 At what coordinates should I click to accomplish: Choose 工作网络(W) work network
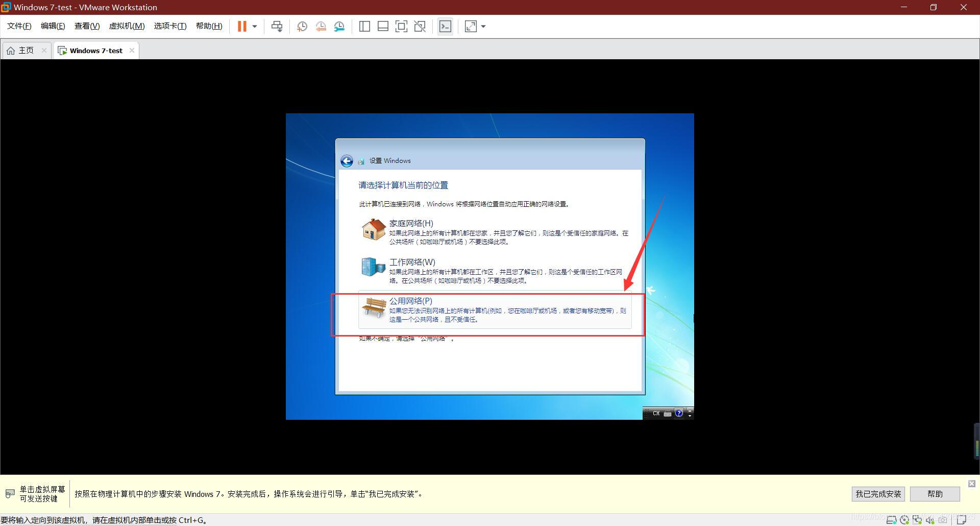tap(495, 271)
